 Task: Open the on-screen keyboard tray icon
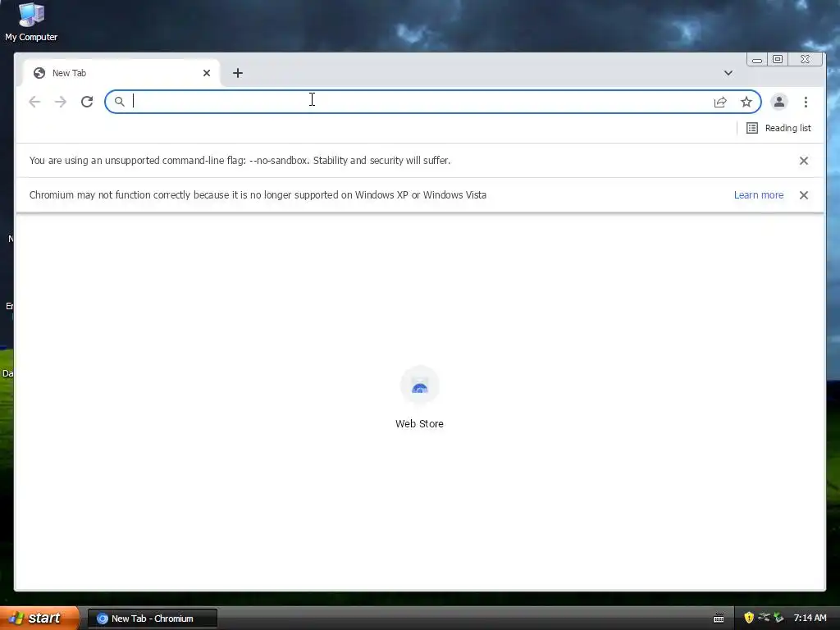click(x=719, y=619)
